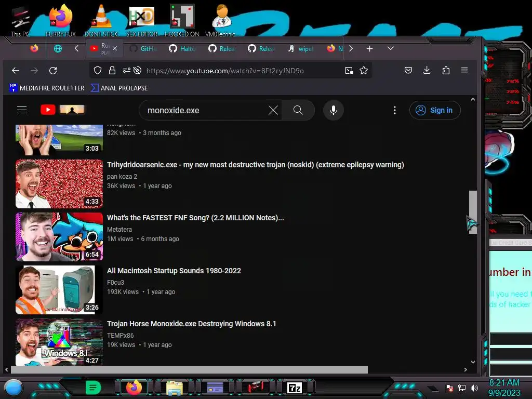Open the site permissions icon in address bar
The image size is (532, 399).
(x=127, y=71)
